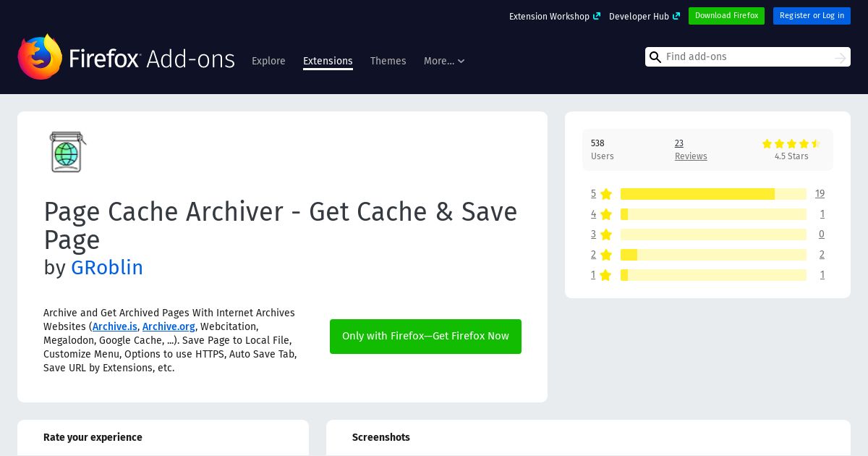The width and height of the screenshot is (868, 456).
Task: Click the "4.5 Stars" label
Action: pyautogui.click(x=791, y=156)
